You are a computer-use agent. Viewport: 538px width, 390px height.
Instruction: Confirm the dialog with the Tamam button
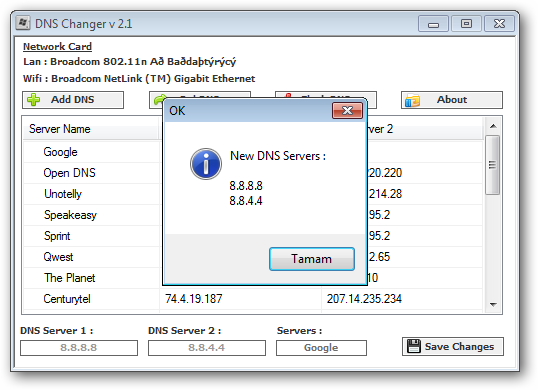(312, 259)
